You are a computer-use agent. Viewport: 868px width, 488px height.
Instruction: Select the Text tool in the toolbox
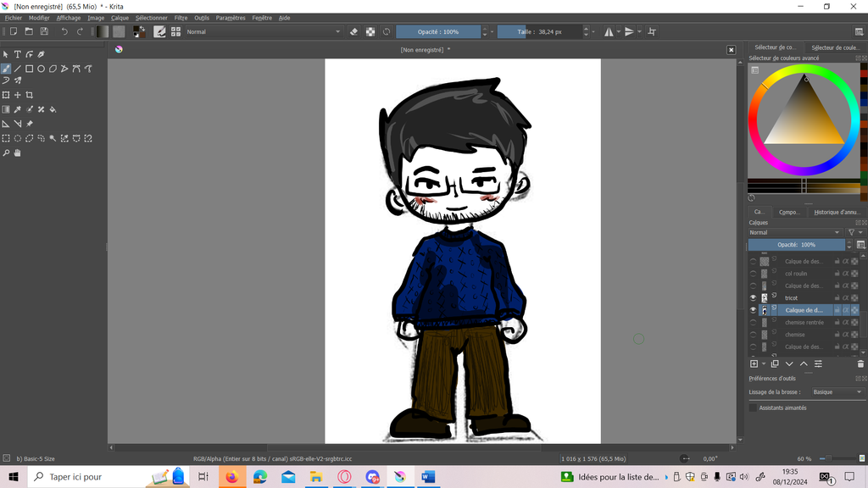coord(17,54)
